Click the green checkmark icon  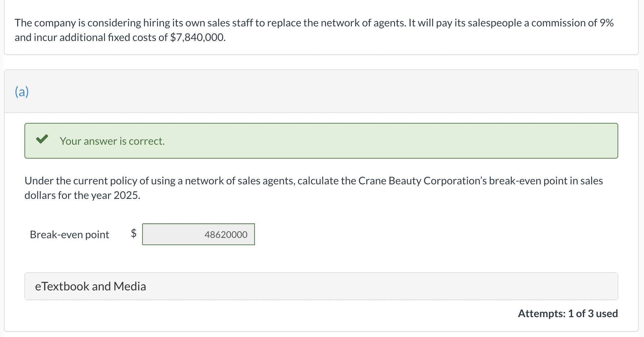(42, 139)
